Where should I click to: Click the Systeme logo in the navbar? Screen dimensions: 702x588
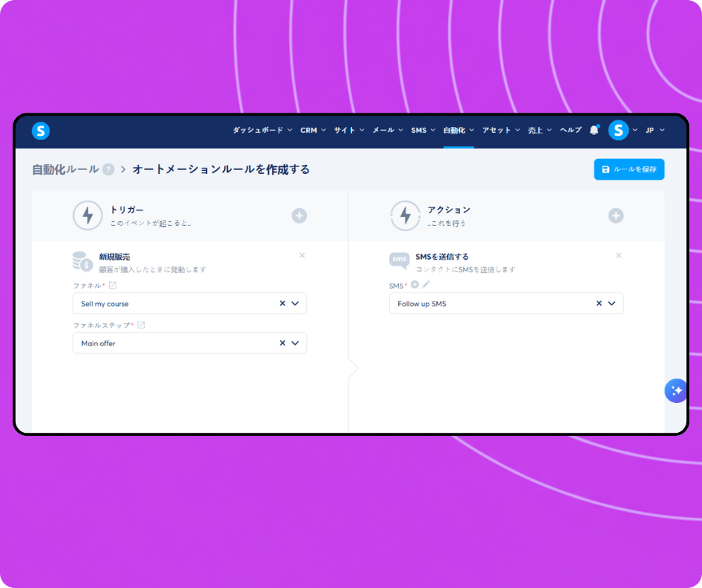[41, 131]
